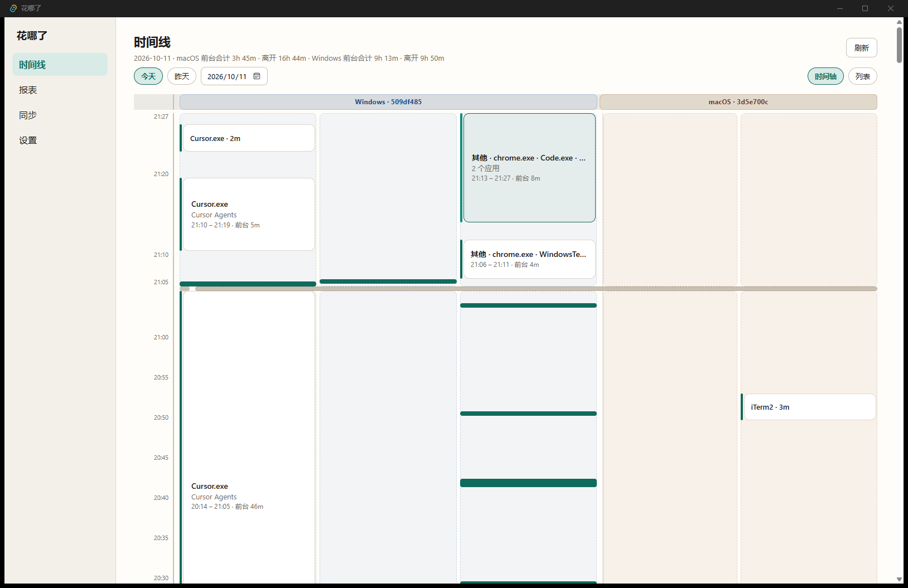Switch to 时间轴 view
Viewport: 908px width, 588px height.
click(x=825, y=76)
